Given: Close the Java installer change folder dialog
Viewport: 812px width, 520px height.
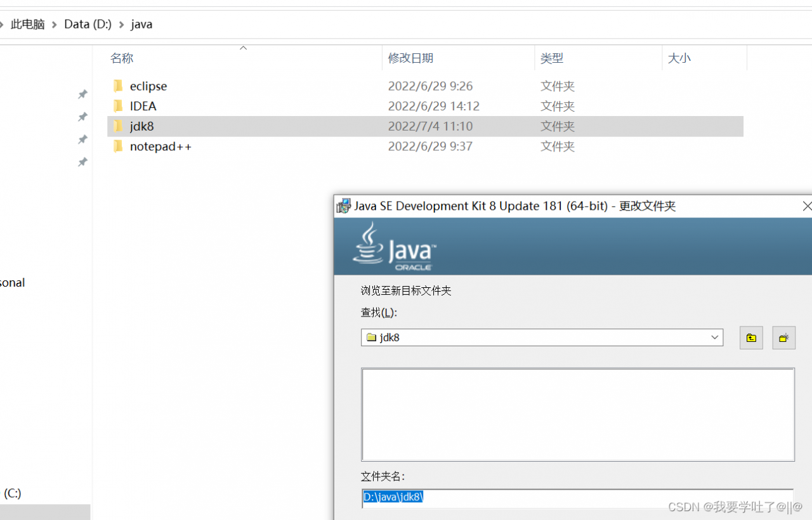Looking at the screenshot, I should tap(806, 206).
